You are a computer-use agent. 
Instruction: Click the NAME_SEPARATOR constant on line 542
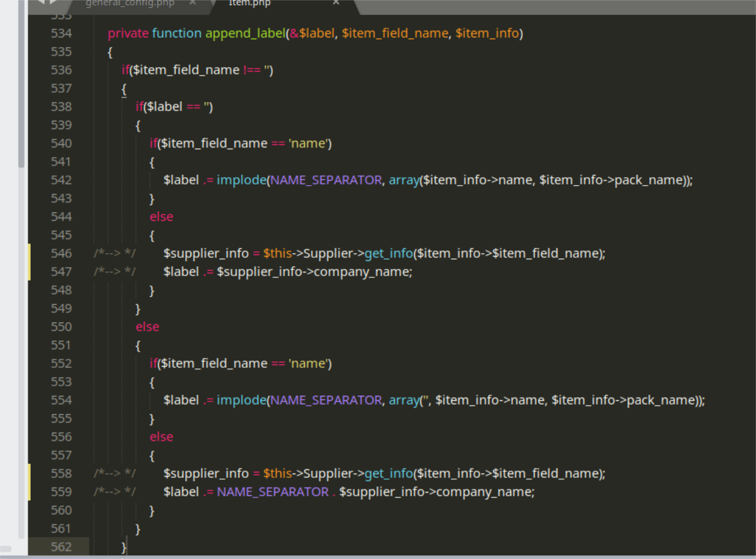click(327, 179)
